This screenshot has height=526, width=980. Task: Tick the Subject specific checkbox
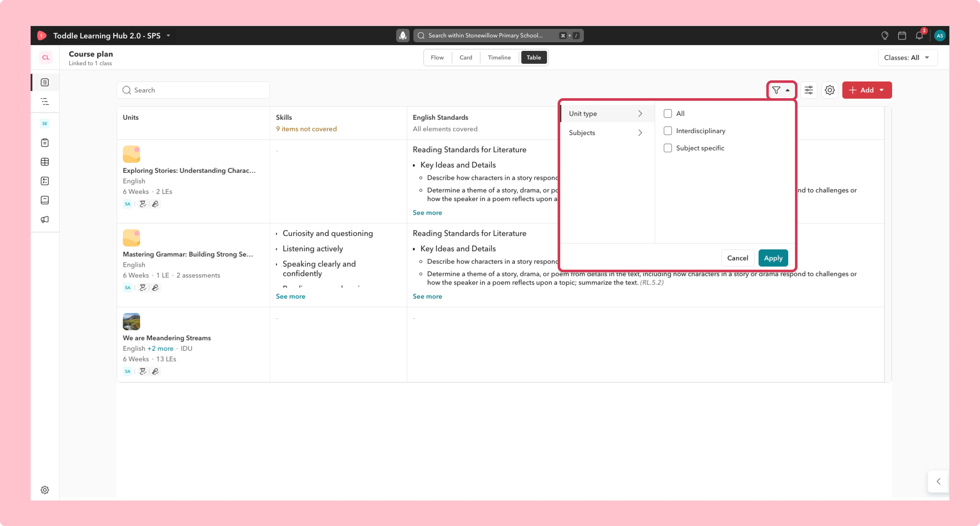click(x=668, y=148)
